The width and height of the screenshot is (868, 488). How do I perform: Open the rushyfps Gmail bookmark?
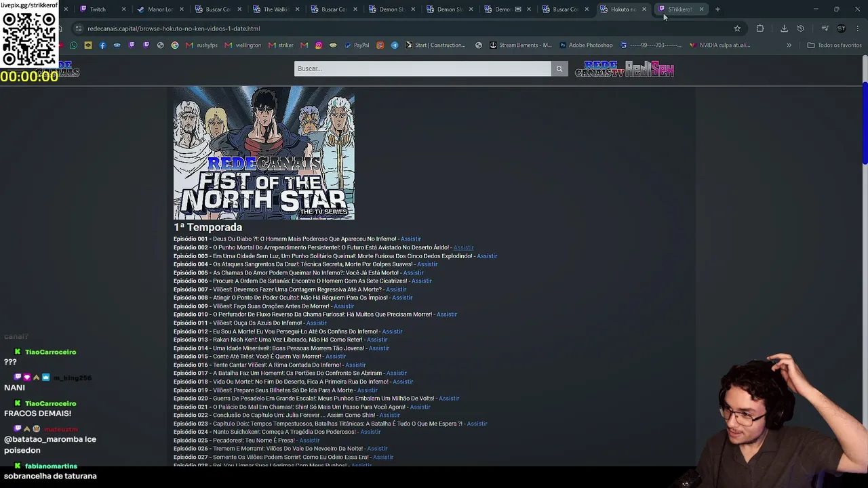(x=203, y=45)
